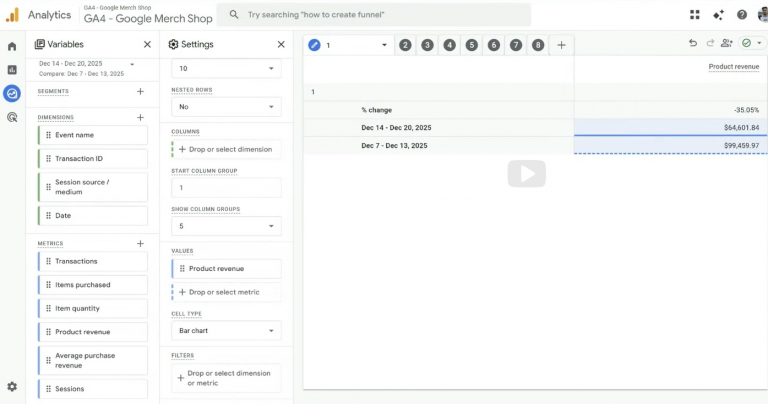The image size is (768, 404).
Task: Click the Google Analytics logo
Action: [x=13, y=15]
